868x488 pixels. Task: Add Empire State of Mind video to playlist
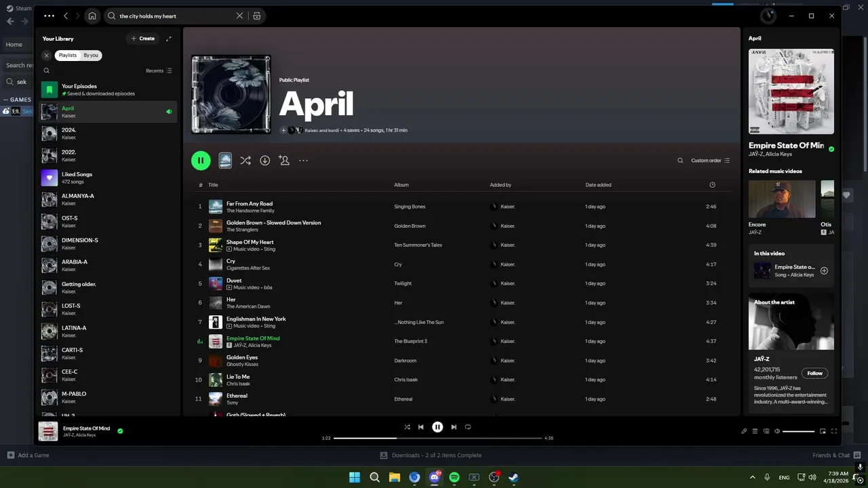click(x=824, y=270)
